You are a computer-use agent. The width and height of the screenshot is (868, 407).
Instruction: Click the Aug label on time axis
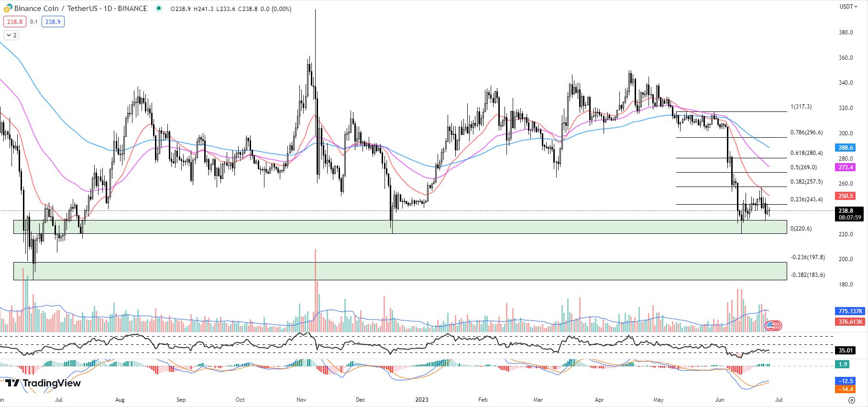(x=120, y=400)
